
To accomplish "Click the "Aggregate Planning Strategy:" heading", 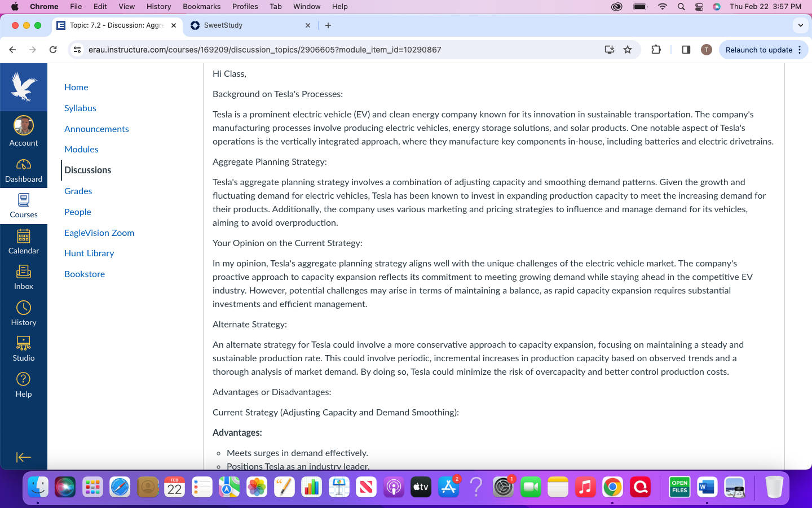I will (x=270, y=161).
